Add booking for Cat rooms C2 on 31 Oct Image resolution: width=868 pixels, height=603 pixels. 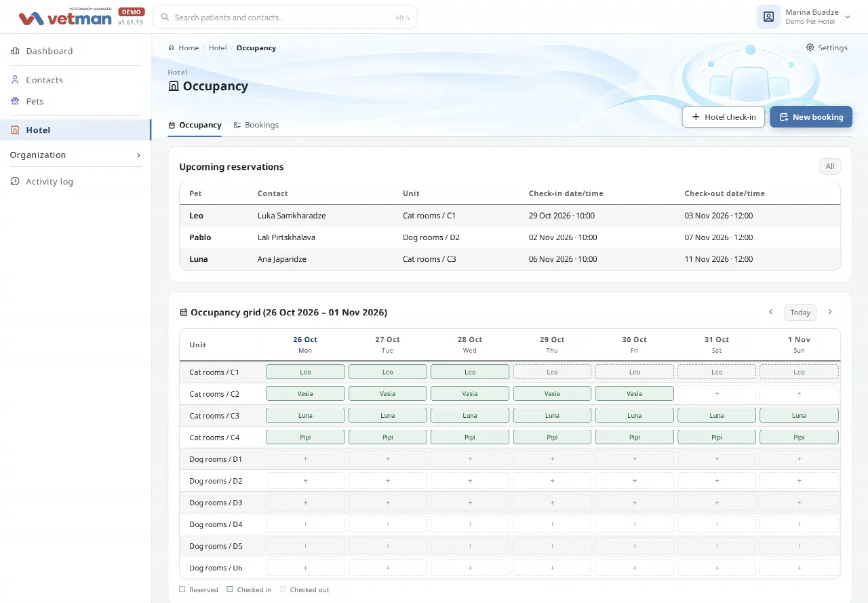coord(717,393)
